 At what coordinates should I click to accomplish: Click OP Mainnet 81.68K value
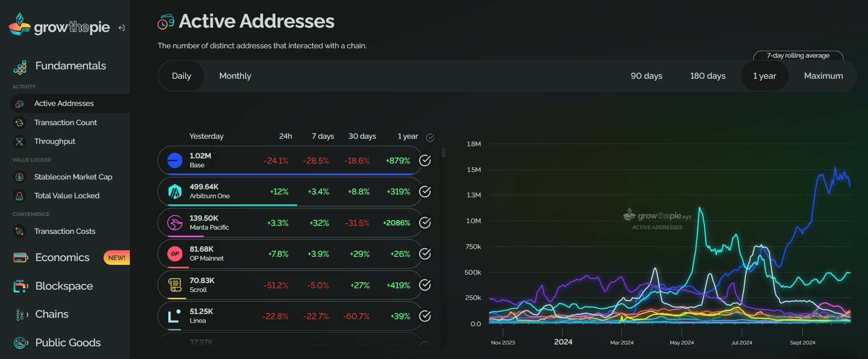[x=202, y=249]
